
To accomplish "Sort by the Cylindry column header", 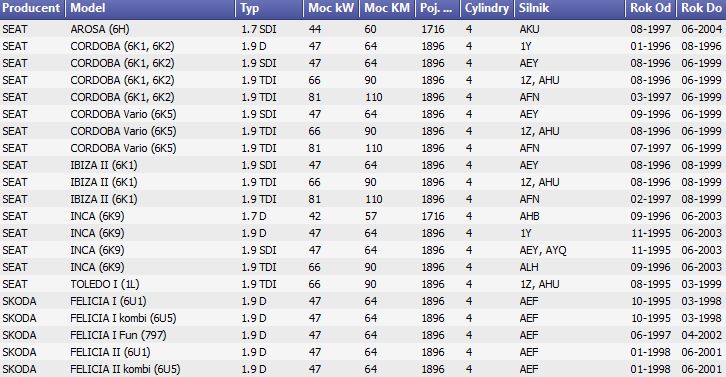I will [x=487, y=8].
